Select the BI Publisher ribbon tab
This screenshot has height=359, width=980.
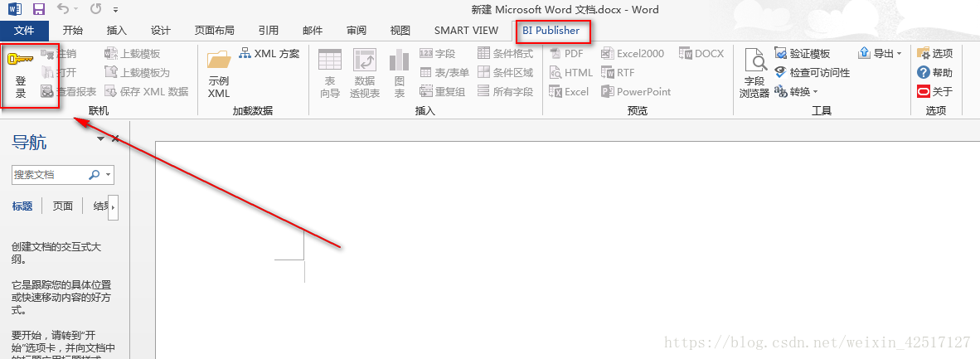pyautogui.click(x=551, y=30)
